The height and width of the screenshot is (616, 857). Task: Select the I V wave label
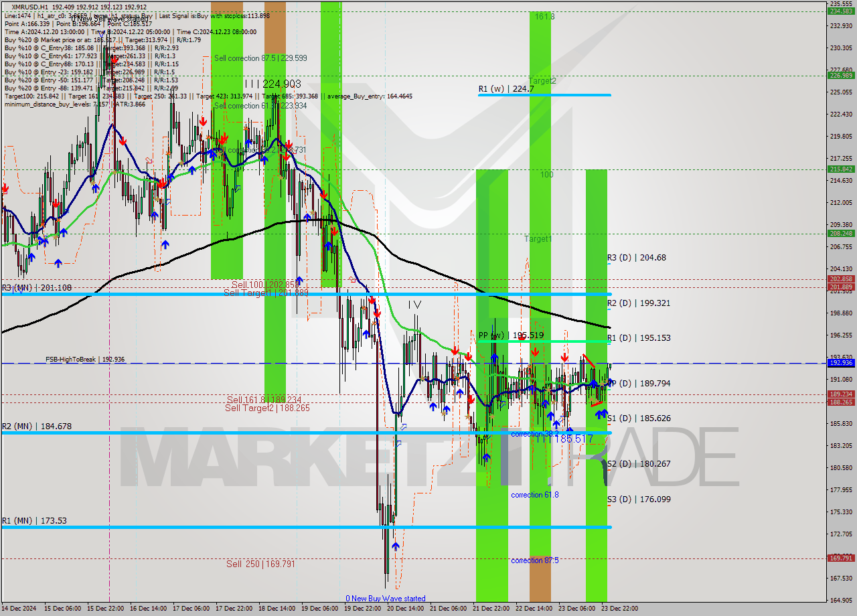(x=415, y=305)
